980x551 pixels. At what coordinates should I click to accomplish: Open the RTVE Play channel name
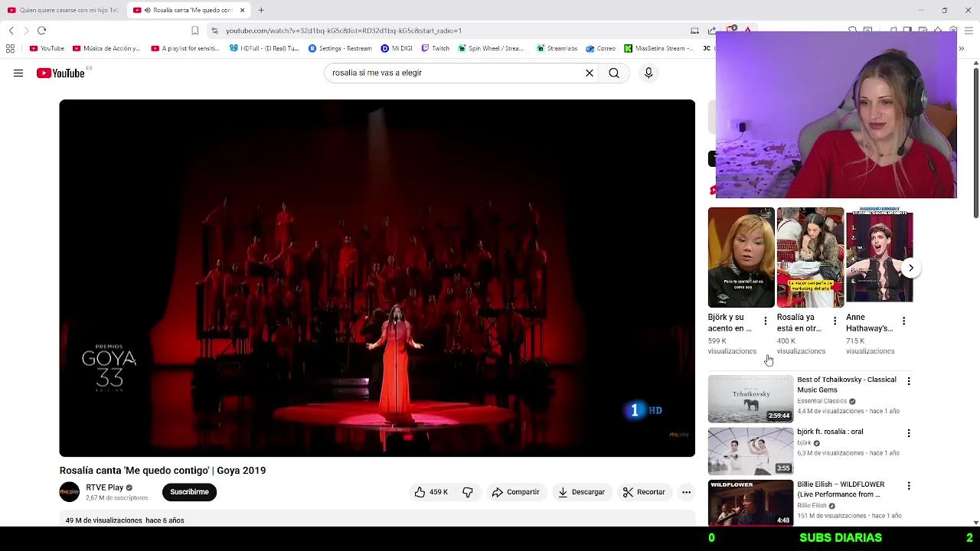click(x=105, y=487)
